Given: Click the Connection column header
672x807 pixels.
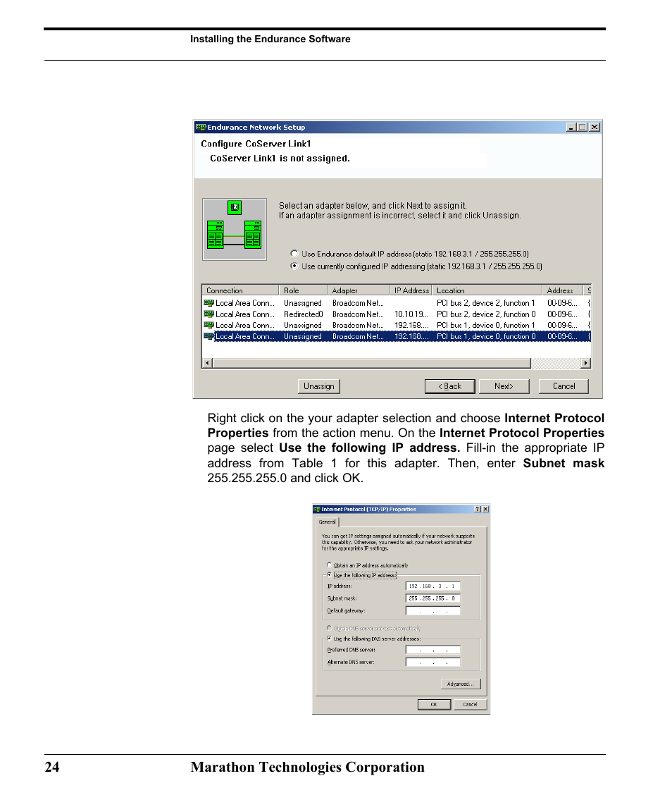Looking at the screenshot, I should point(239,290).
